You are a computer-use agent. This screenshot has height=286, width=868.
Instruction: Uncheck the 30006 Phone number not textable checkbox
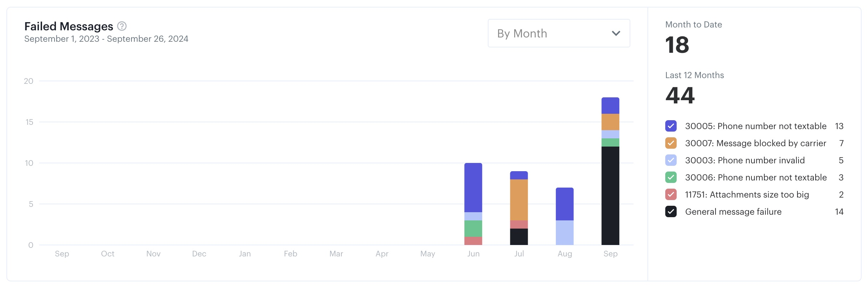click(x=671, y=177)
